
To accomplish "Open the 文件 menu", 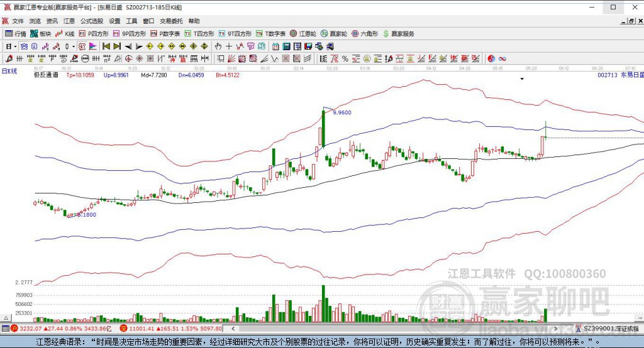I will [18, 21].
